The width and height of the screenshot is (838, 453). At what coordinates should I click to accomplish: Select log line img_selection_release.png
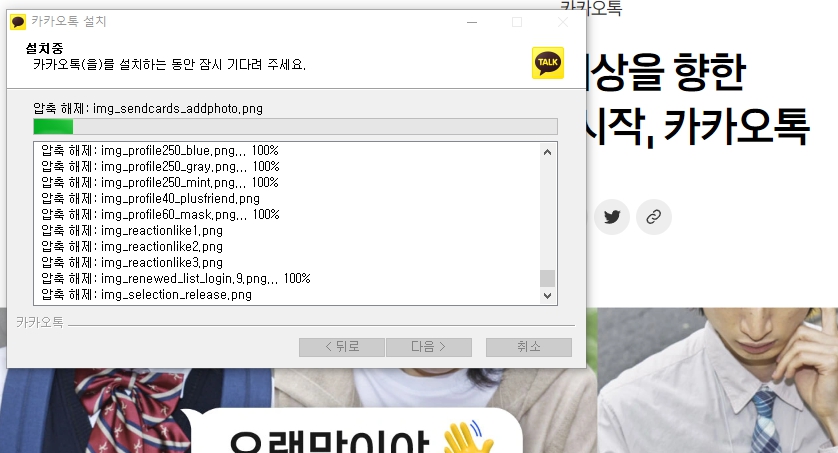(x=146, y=294)
